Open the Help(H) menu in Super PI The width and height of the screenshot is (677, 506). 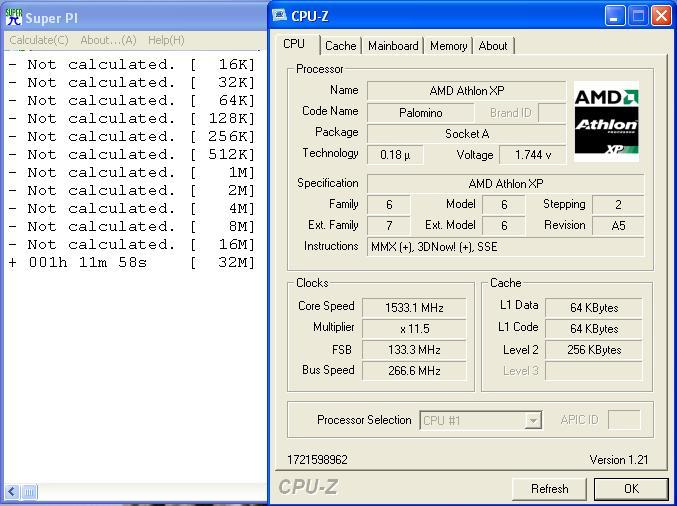166,40
